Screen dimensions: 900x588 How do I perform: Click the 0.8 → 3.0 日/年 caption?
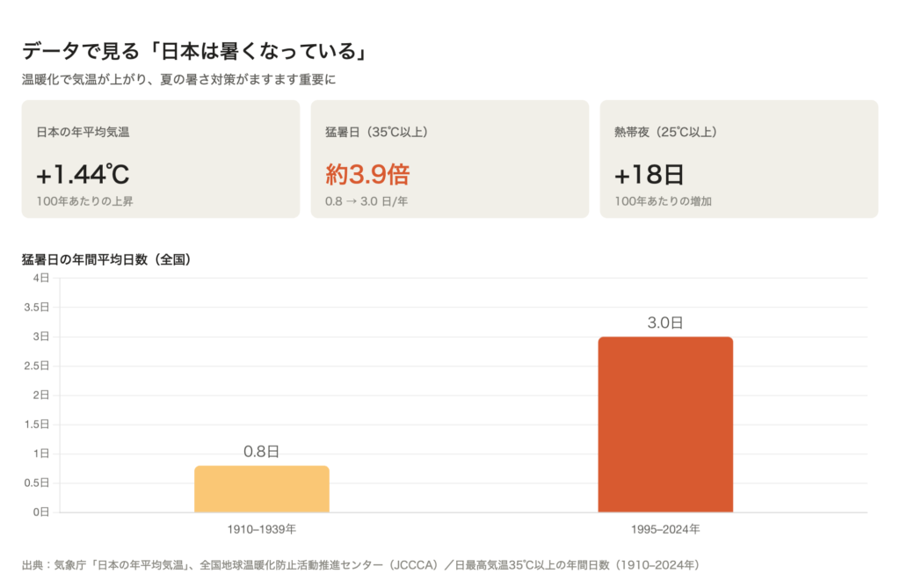point(367,201)
